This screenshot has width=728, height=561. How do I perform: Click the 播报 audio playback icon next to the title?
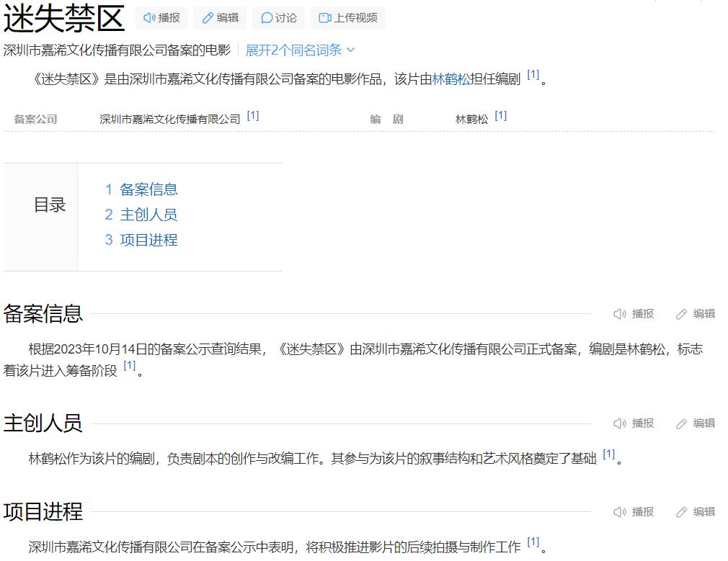click(151, 17)
